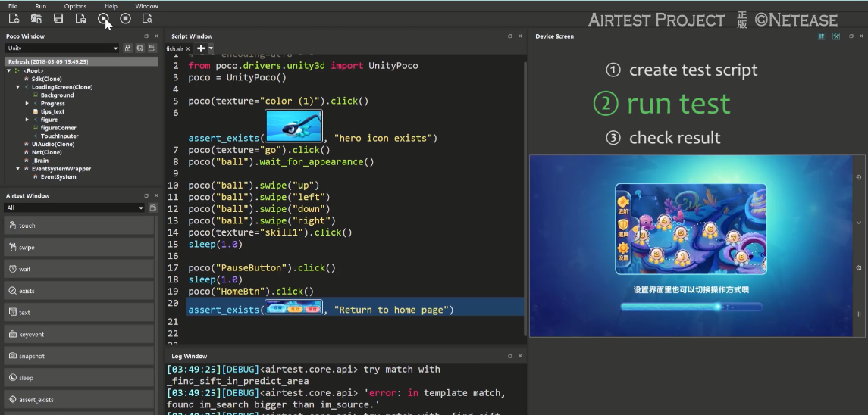Click the hero icon image in script
The width and height of the screenshot is (868, 415).
(x=293, y=126)
